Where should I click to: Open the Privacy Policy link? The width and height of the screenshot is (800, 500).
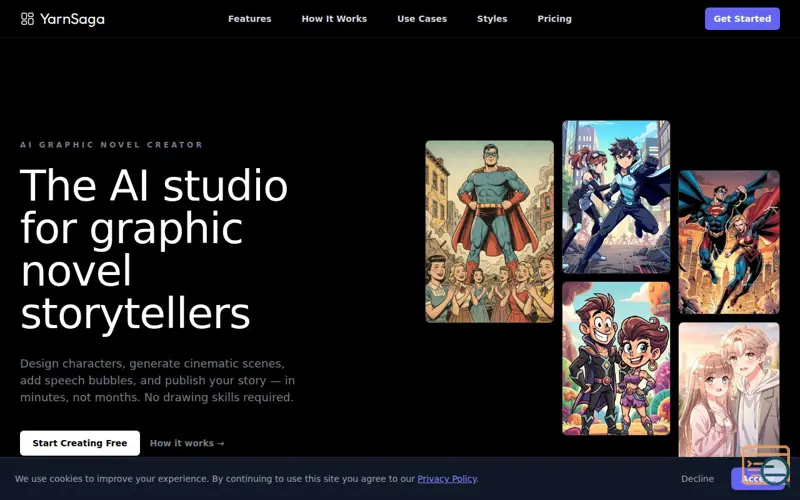[x=447, y=479]
